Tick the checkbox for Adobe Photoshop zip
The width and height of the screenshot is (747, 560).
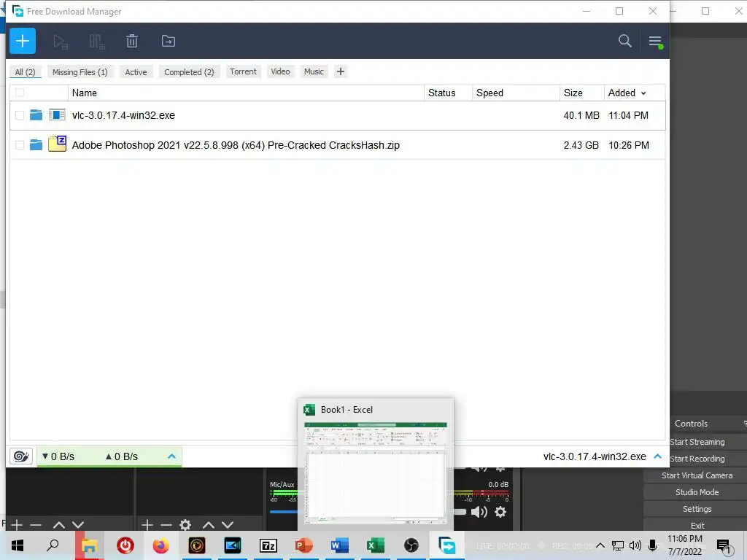20,145
